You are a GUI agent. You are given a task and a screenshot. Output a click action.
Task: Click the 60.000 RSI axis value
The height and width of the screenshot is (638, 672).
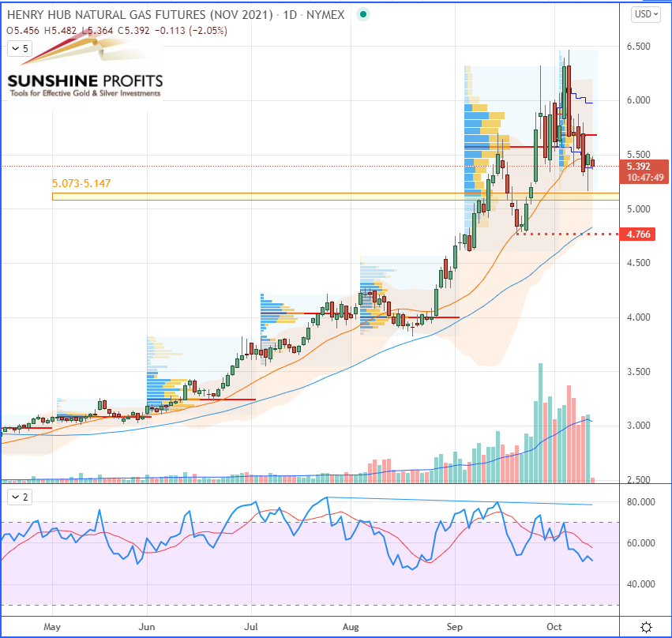(x=640, y=543)
